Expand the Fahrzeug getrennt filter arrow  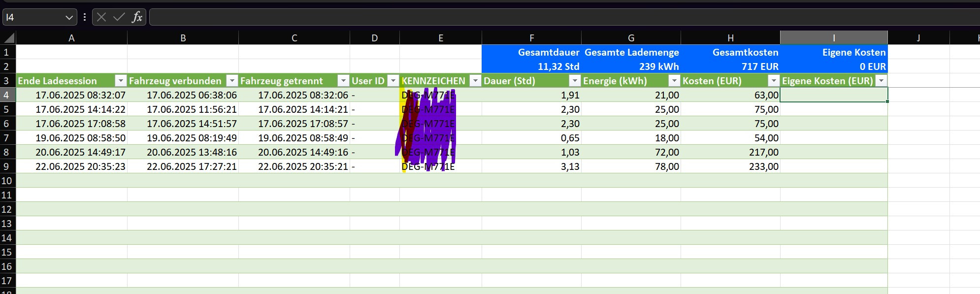343,81
